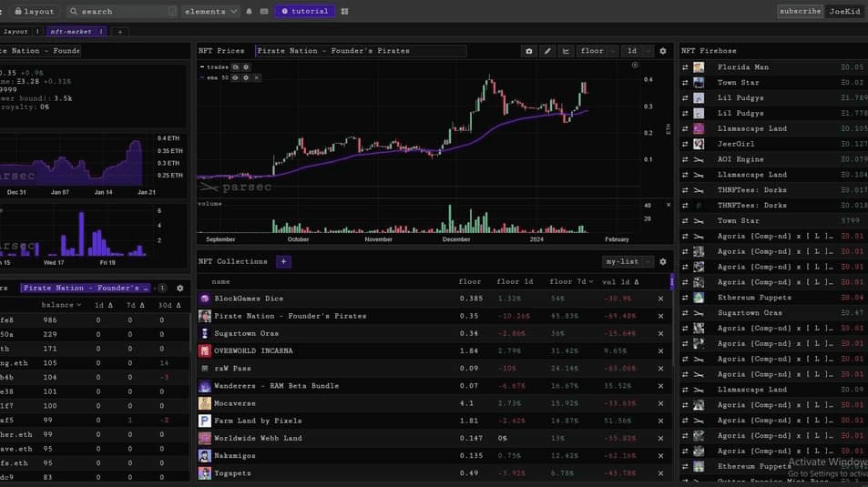Viewport: 868px width, 487px height.
Task: Select the nft-market tab
Action: pyautogui.click(x=71, y=32)
